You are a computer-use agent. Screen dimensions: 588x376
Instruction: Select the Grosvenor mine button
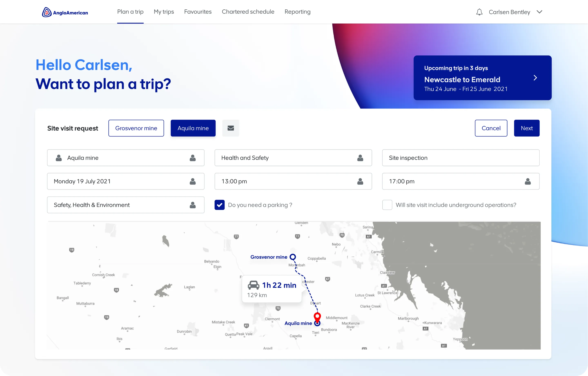136,128
